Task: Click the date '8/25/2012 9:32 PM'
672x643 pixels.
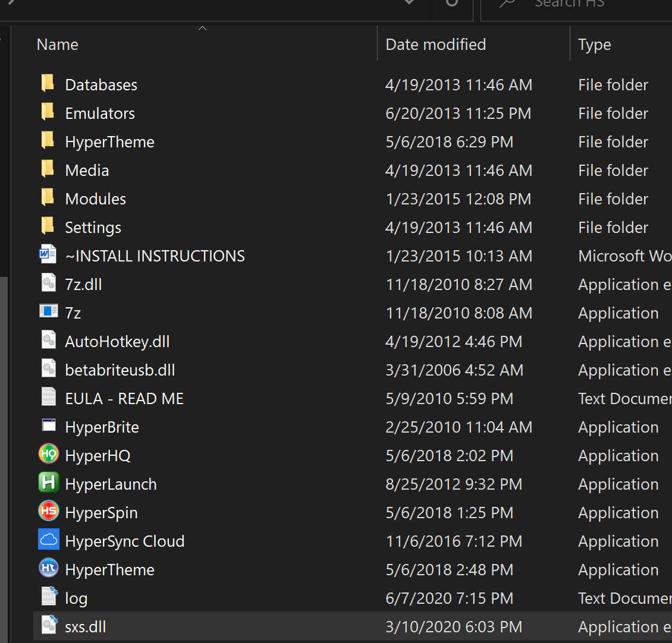Action: (x=454, y=484)
